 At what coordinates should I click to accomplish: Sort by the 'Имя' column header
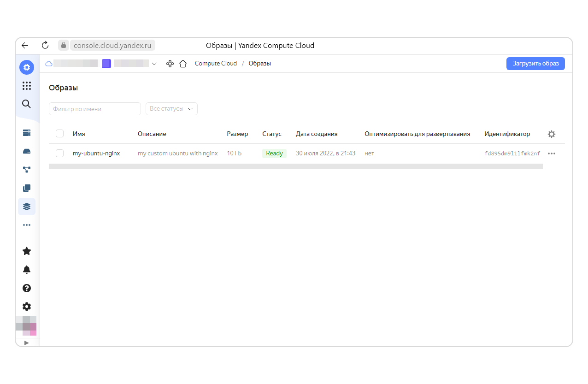[79, 134]
